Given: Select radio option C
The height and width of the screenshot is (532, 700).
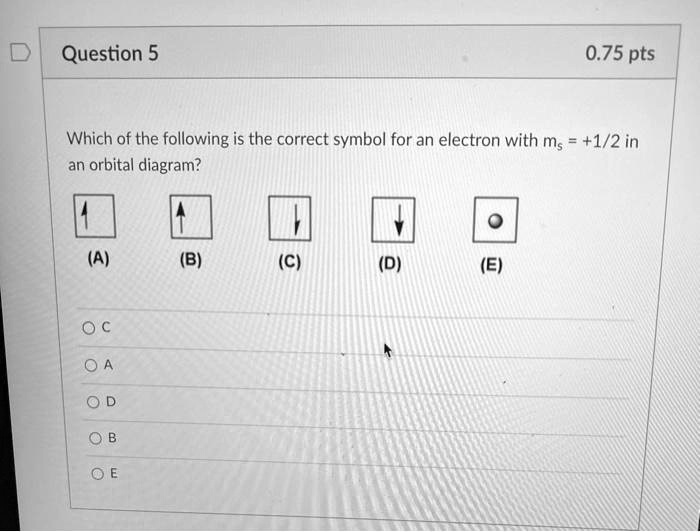Looking at the screenshot, I should click(88, 328).
